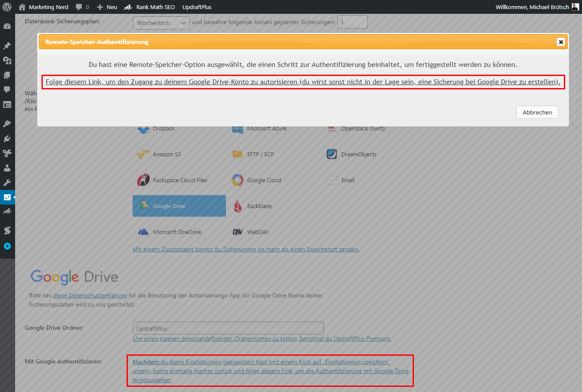Open the Wöchentlich schedule dropdown
This screenshot has height=392, width=582.
pyautogui.click(x=162, y=23)
